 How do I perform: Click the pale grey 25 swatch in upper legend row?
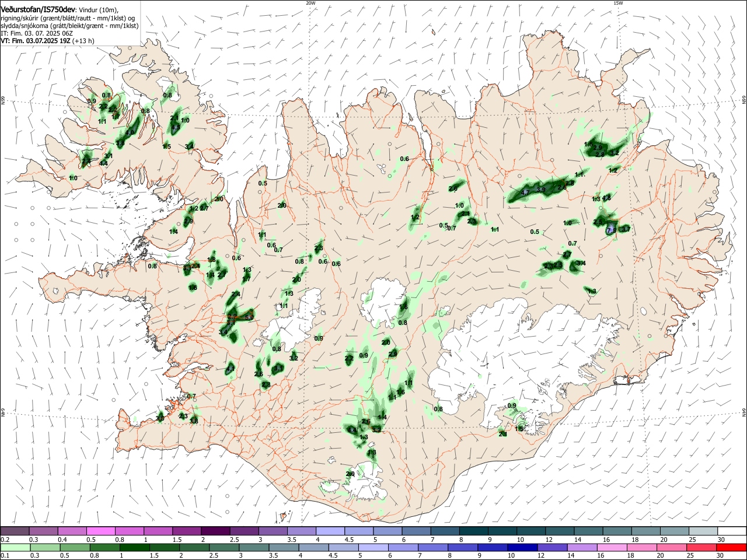(x=703, y=531)
